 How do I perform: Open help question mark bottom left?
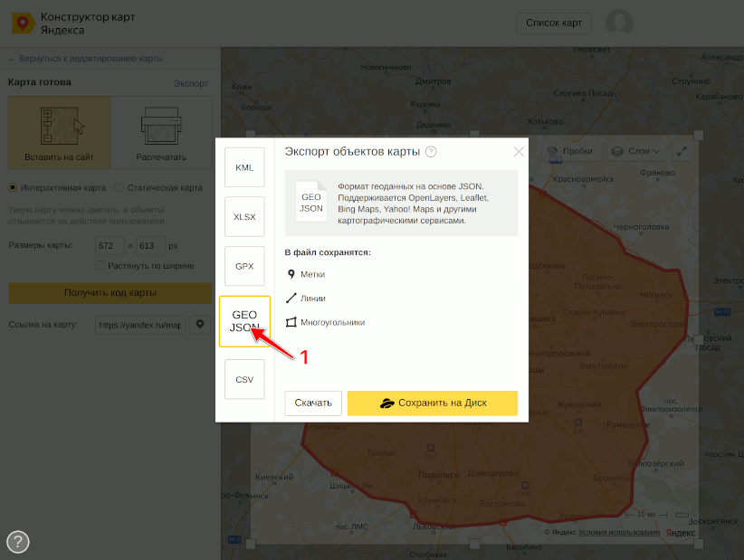click(x=18, y=542)
